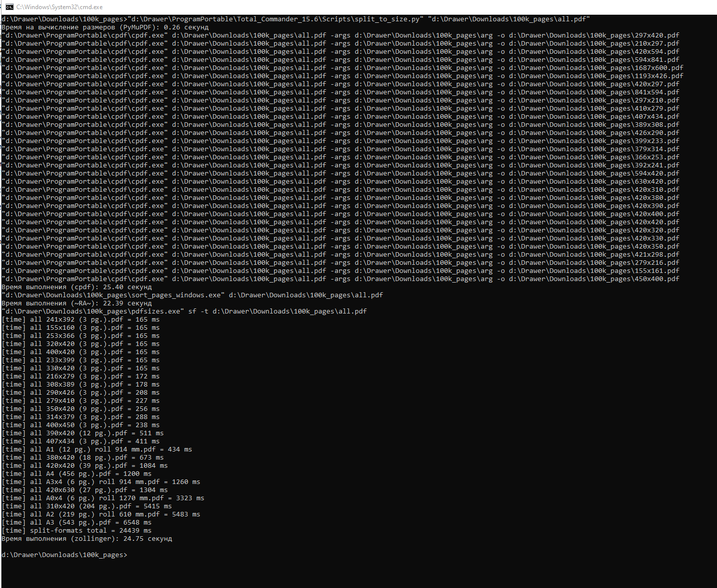Image resolution: width=717 pixels, height=588 pixels.
Task: Click the "A3x4 (6 pg.) roll 914 mm.pdf" line
Action: pos(101,482)
